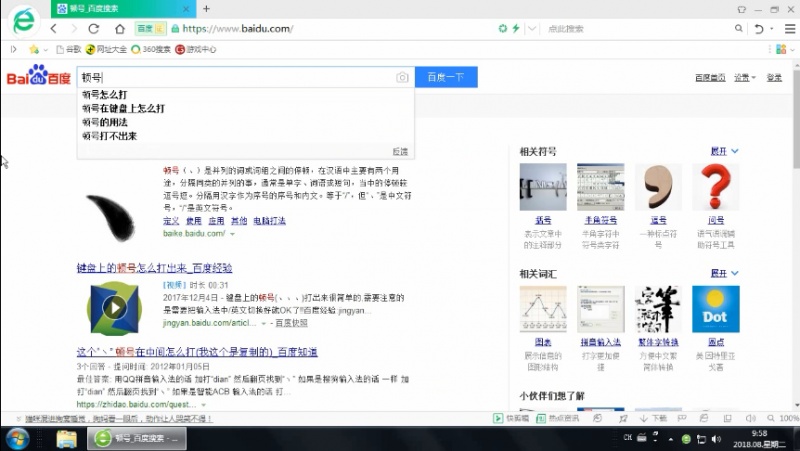The height and width of the screenshot is (451, 800).
Task: Click the back navigation arrow
Action: (54, 29)
